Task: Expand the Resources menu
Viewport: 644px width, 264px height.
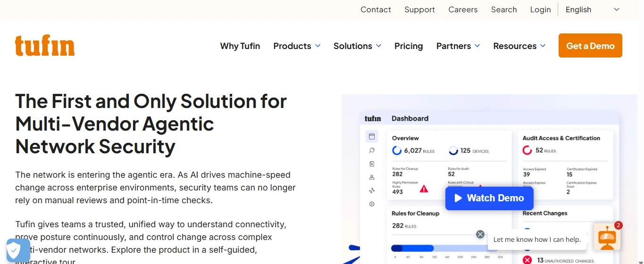Action: (x=519, y=46)
